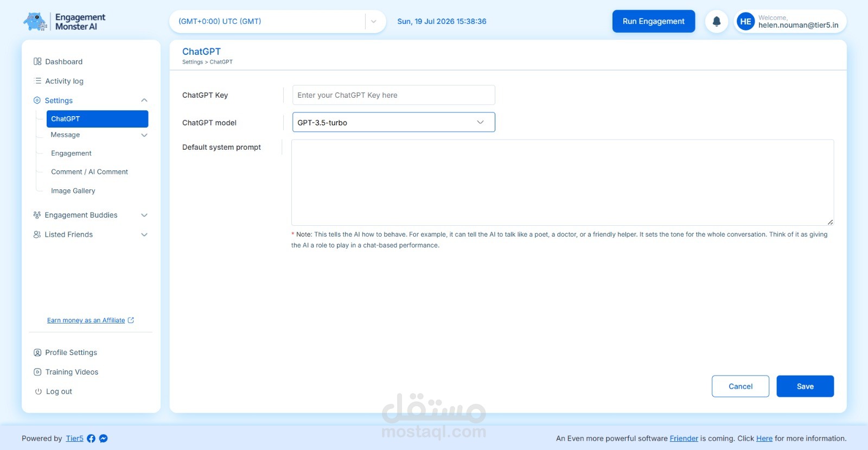Click Log out
The width and height of the screenshot is (868, 450).
(x=59, y=391)
